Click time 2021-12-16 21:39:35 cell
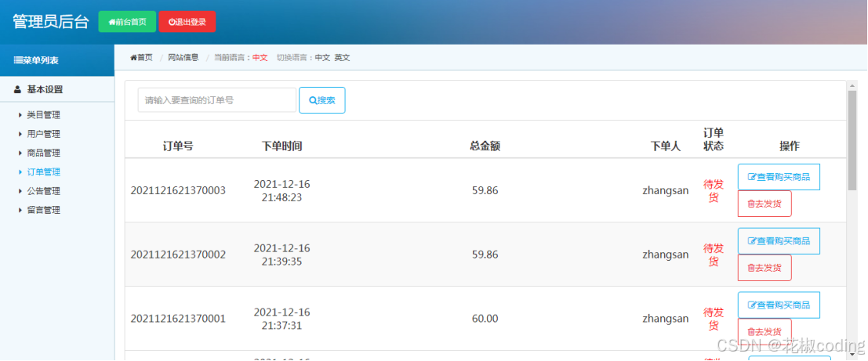Viewport: 868px width, 361px height. [x=281, y=255]
